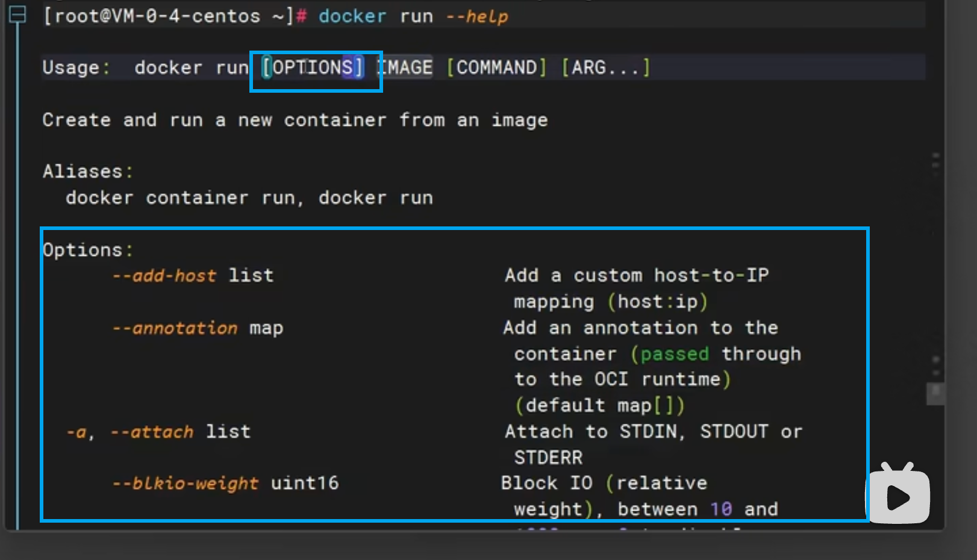Click the '--add-host' option flag
This screenshot has height=560, width=977.
[164, 276]
